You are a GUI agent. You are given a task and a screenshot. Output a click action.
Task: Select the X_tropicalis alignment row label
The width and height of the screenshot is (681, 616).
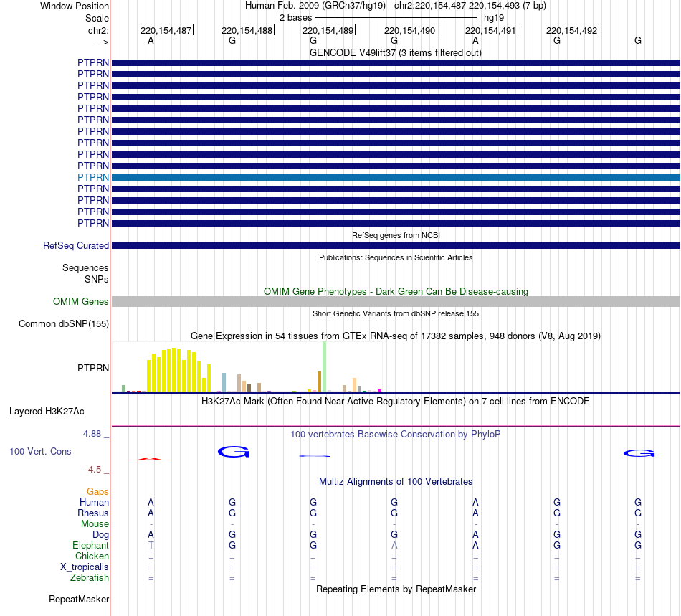pyautogui.click(x=85, y=567)
